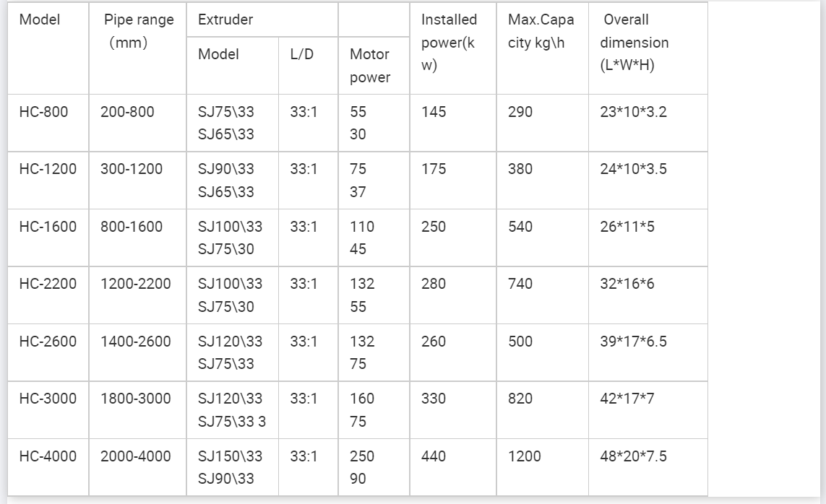The image size is (826, 504).
Task: Click the Max.Capacity kg\h header
Action: coord(541,31)
